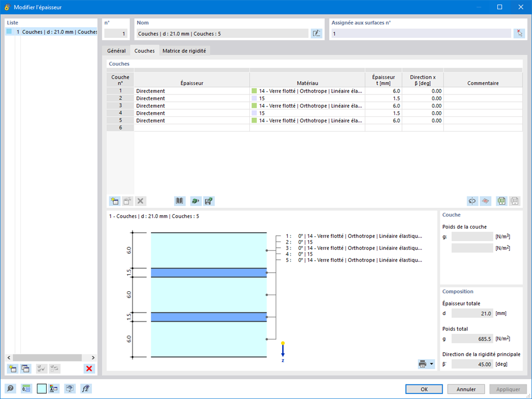This screenshot has width=532, height=399.
Task: Click the n° number field
Action: point(115,33)
